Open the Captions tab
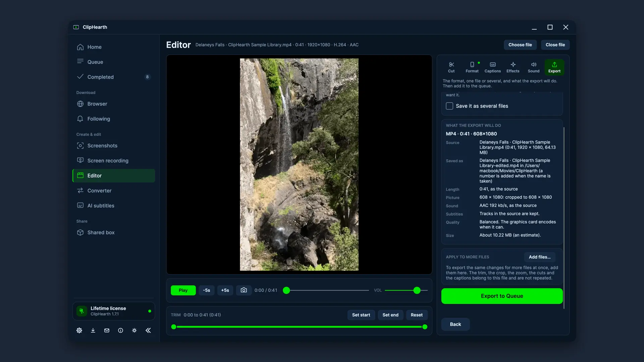Image resolution: width=644 pixels, height=362 pixels. click(492, 67)
